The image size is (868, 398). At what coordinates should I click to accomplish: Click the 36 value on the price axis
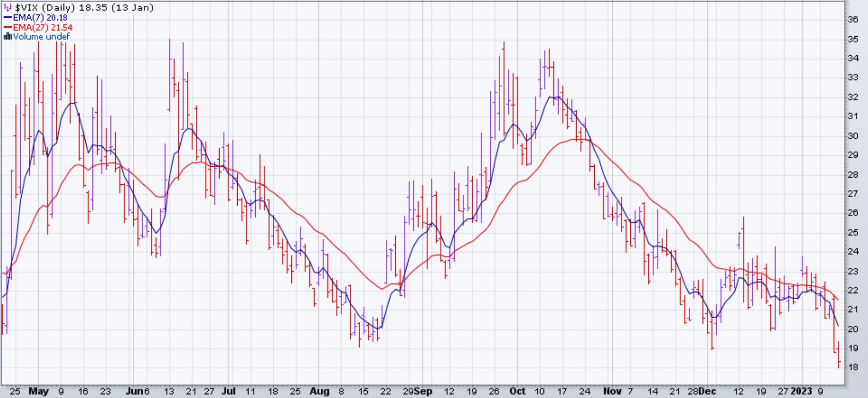click(853, 20)
